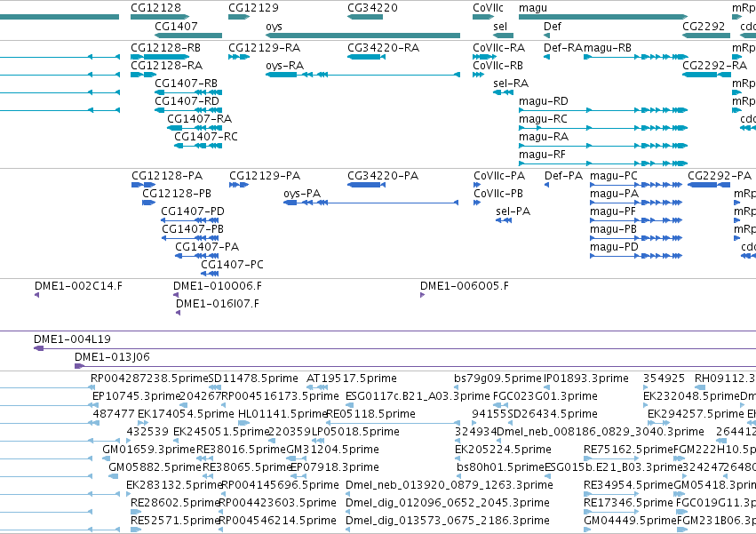Image resolution: width=756 pixels, height=534 pixels.
Task: Click the sel gene label
Action: [x=500, y=26]
